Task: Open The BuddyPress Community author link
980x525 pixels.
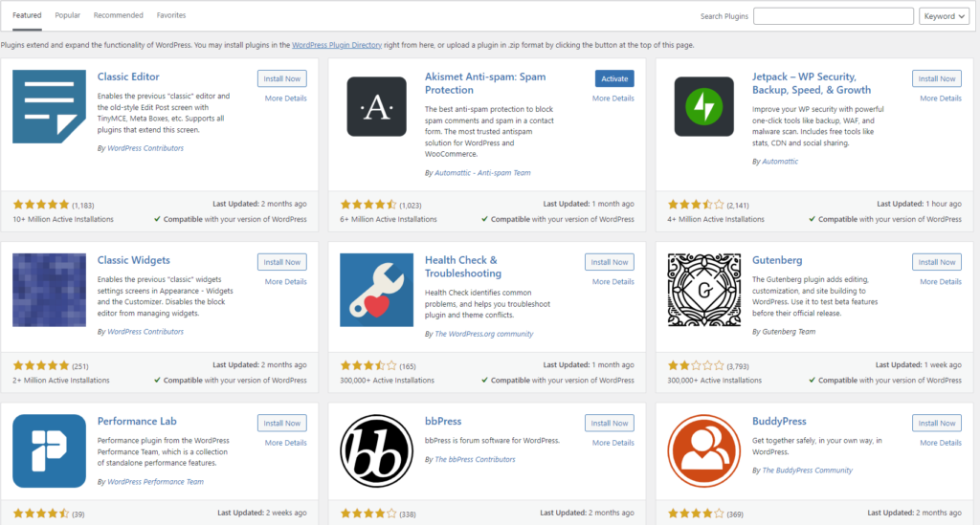Action: (807, 470)
